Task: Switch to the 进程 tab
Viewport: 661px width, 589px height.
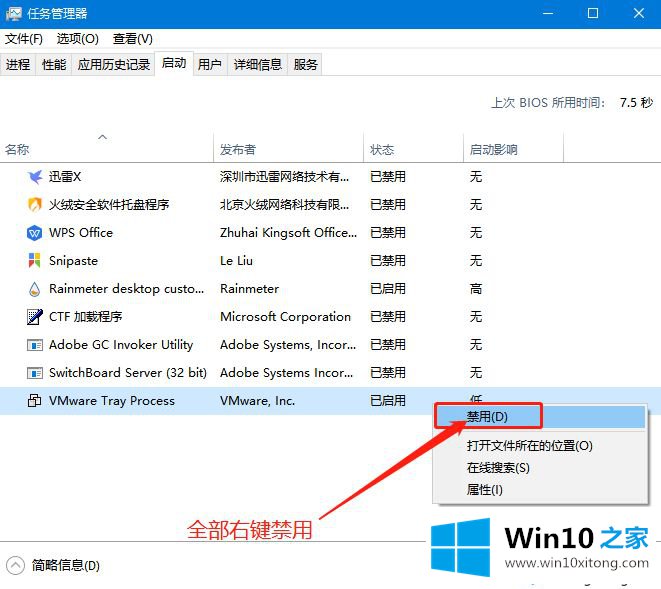Action: [18, 65]
